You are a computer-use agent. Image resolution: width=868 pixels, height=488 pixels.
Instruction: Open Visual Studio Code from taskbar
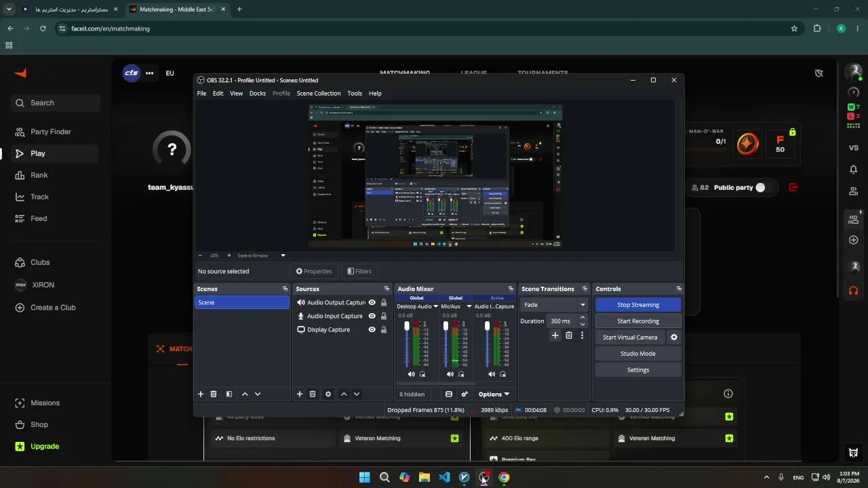[444, 477]
